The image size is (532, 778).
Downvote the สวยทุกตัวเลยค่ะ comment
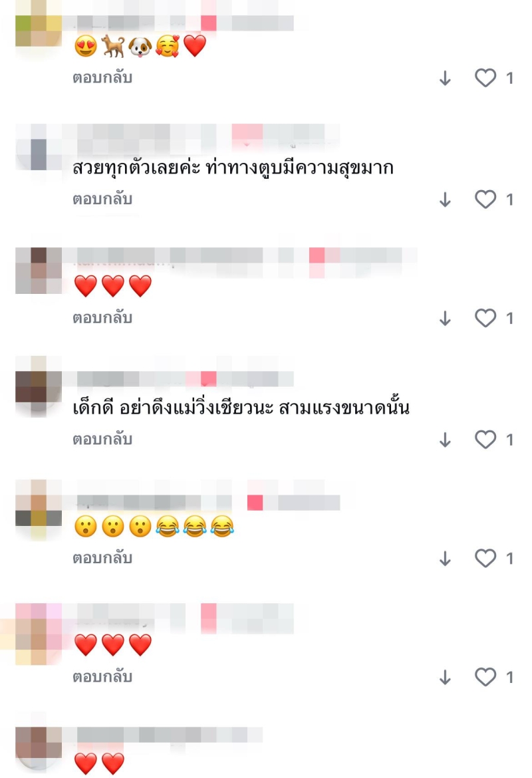(445, 199)
